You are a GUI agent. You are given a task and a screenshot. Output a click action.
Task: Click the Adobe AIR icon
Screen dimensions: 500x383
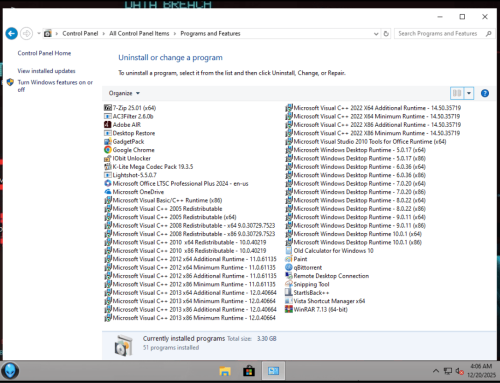(x=108, y=124)
